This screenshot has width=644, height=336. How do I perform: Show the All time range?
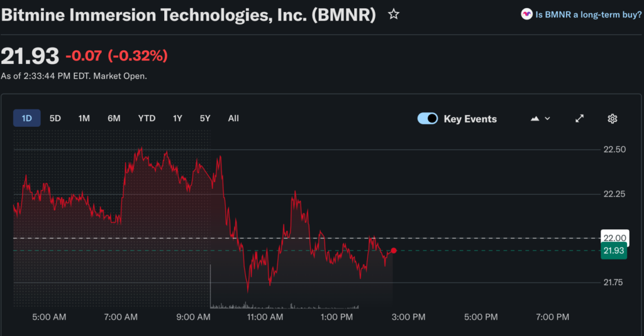233,118
